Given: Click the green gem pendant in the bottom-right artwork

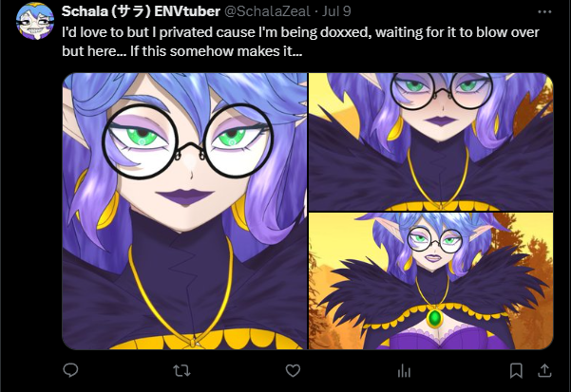Looking at the screenshot, I should pos(434,318).
